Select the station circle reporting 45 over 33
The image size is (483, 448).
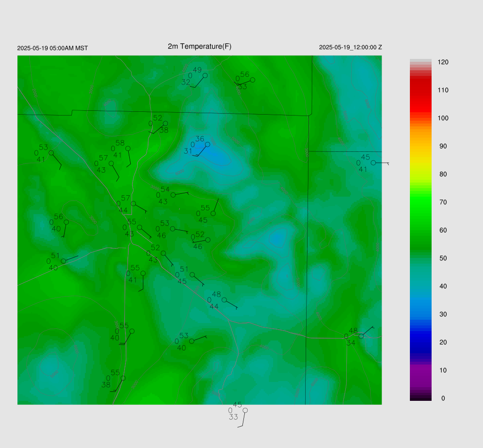pyautogui.click(x=245, y=410)
